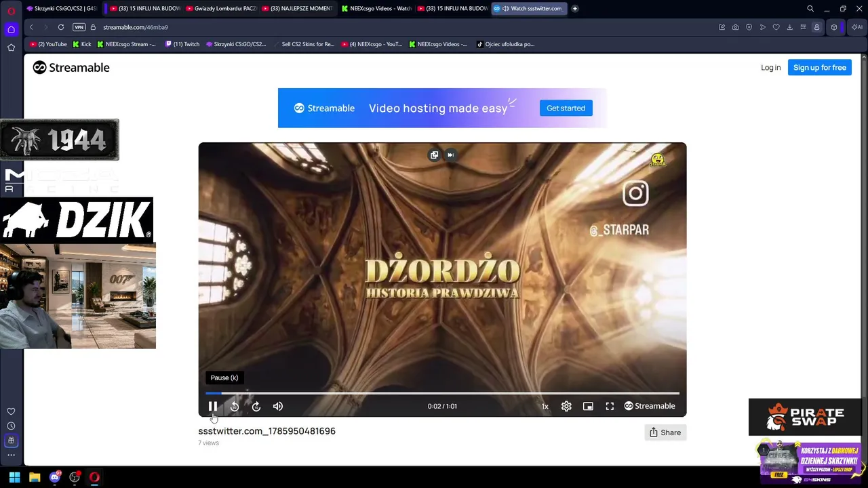Open the Log in link
868x488 pixels.
tap(770, 68)
